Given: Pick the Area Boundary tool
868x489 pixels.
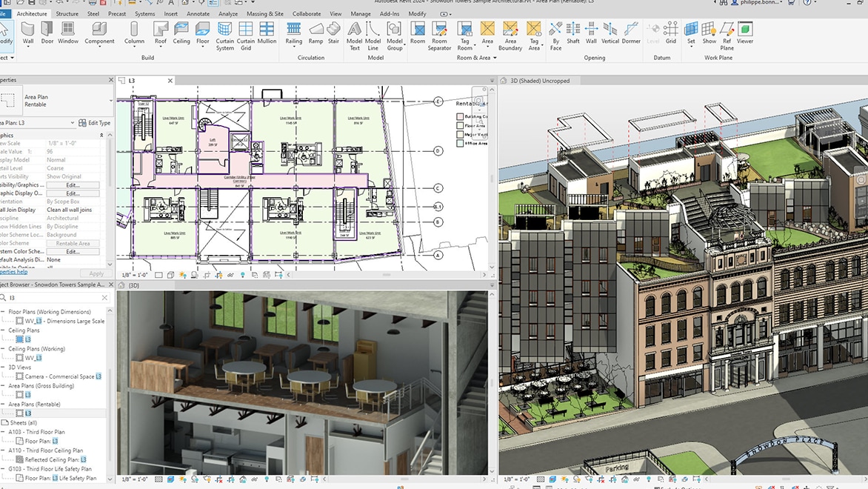Looking at the screenshot, I should point(510,36).
